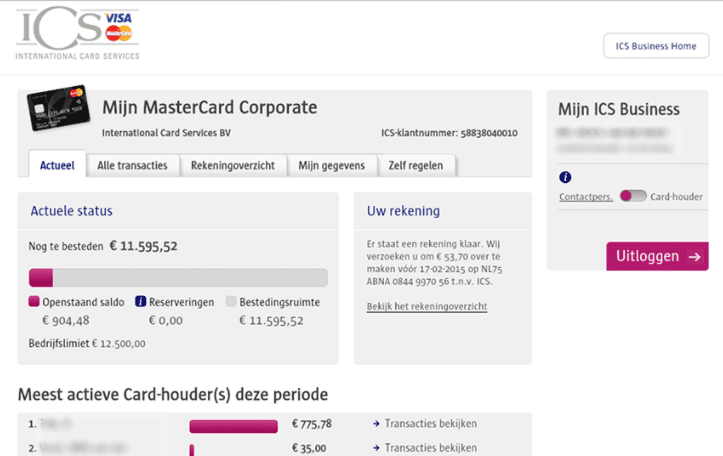Open the Actueel tab
Image resolution: width=723 pixels, height=456 pixels.
tap(57, 166)
